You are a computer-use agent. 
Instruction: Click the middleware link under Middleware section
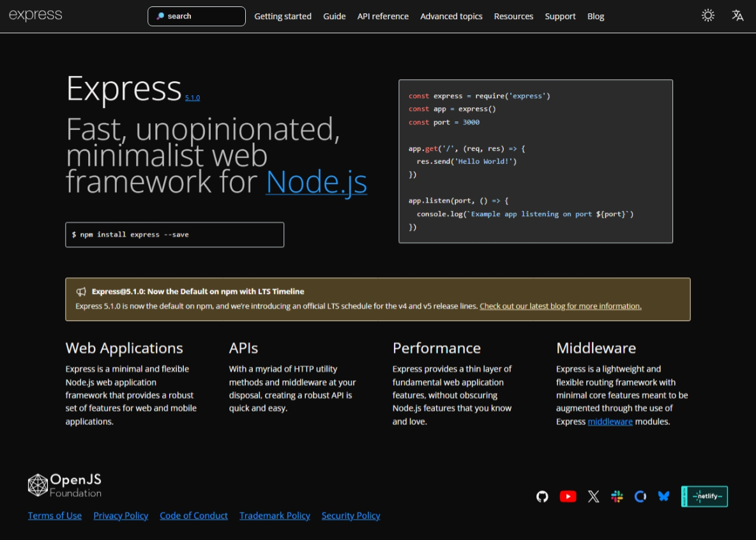[610, 422]
